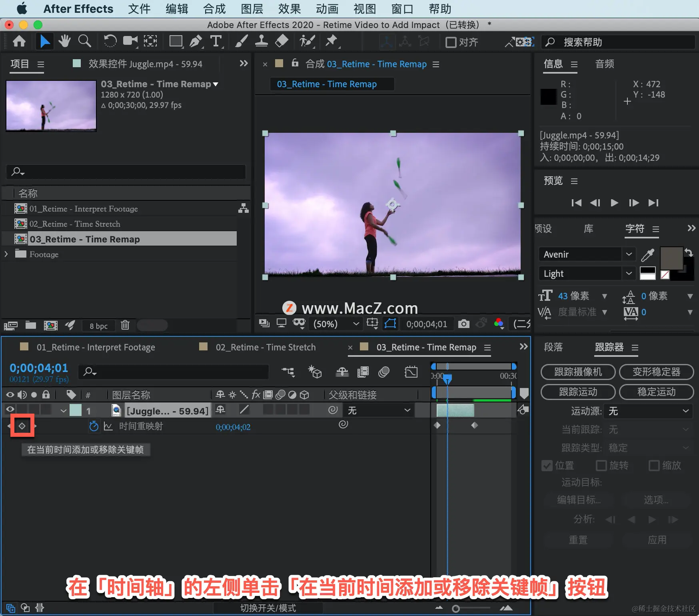Click the eyedropper in Character panel
Image resolution: width=699 pixels, height=616 pixels.
point(647,254)
